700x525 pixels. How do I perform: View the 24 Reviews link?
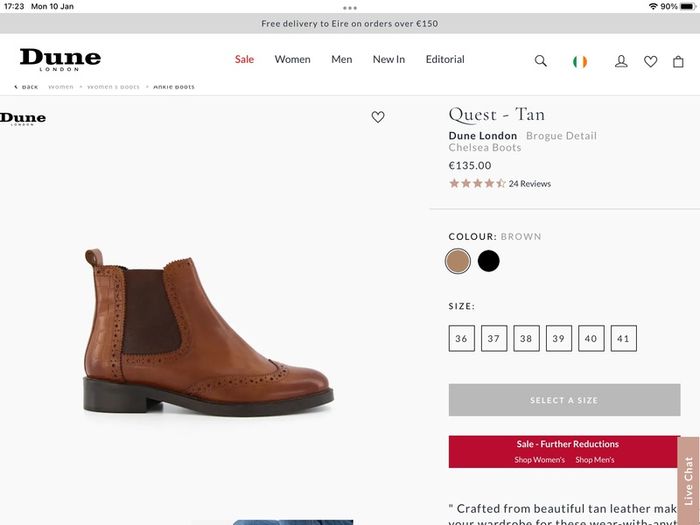pos(529,183)
